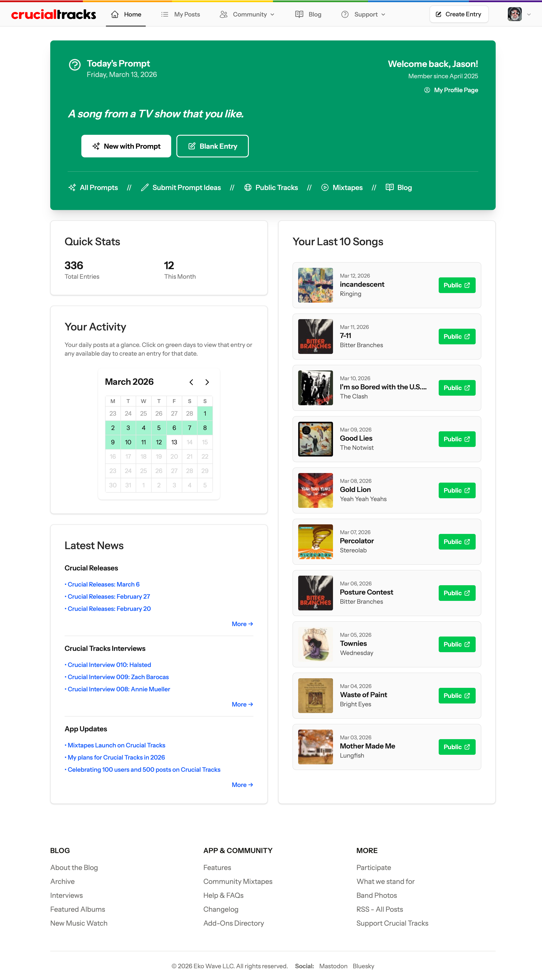
Task: Open Public Tracks via the globe icon
Action: (x=248, y=188)
